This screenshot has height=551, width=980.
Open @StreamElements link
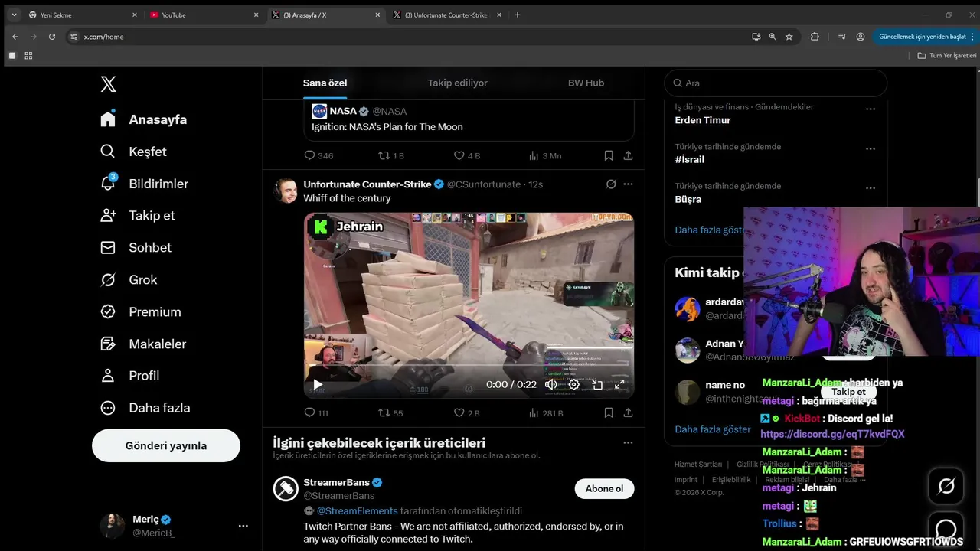click(x=357, y=511)
